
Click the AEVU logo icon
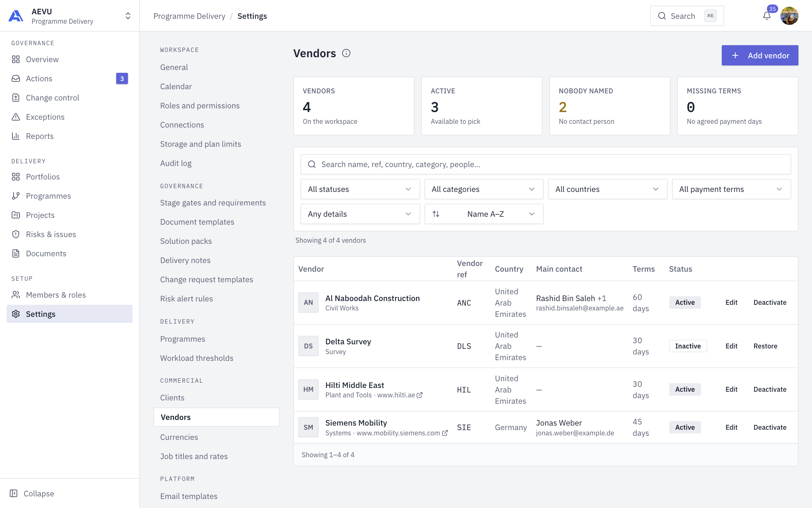click(16, 16)
